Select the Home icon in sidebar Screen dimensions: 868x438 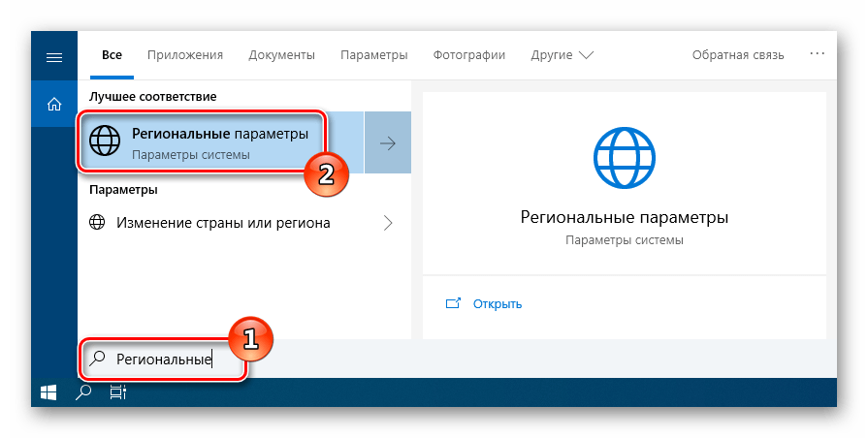pos(53,104)
